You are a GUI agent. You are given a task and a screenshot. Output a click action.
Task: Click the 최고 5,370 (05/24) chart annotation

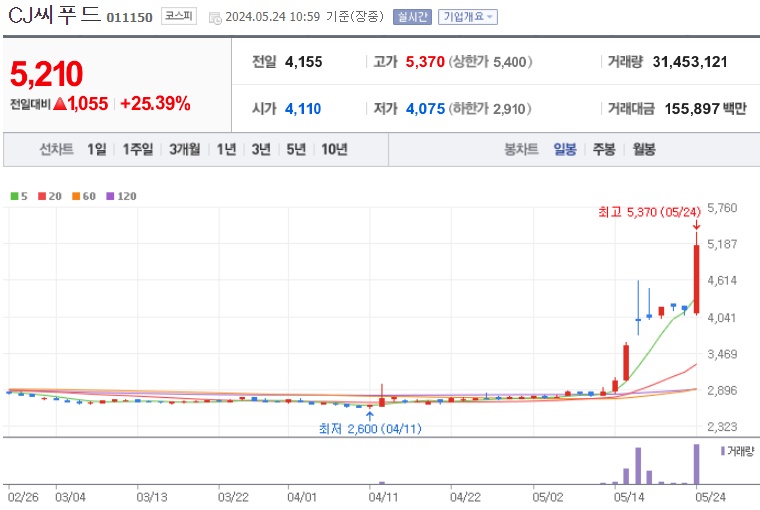coord(649,212)
